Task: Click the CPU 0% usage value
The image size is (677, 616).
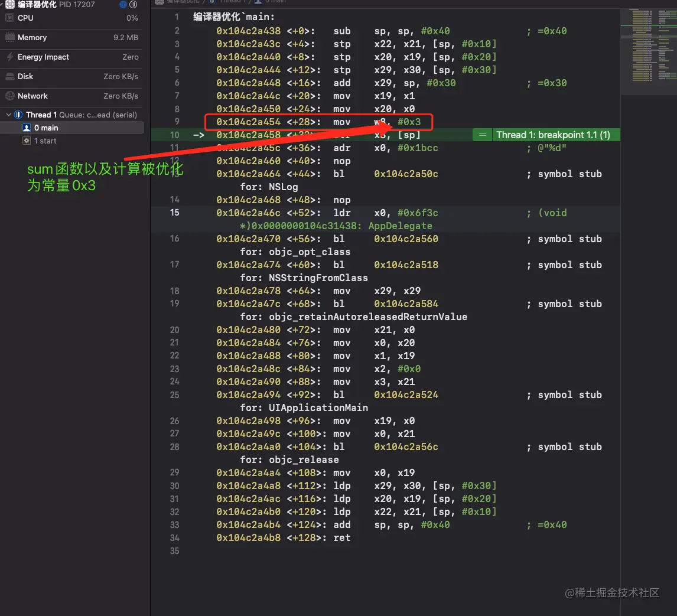Action: [x=132, y=18]
